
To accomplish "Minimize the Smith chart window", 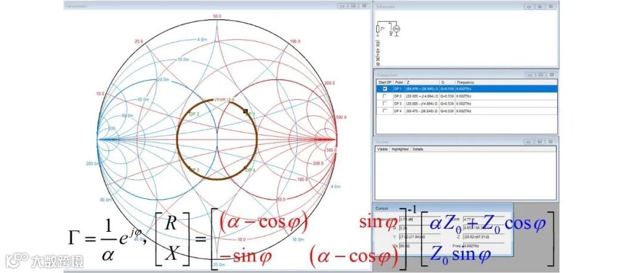I will click(342, 6).
